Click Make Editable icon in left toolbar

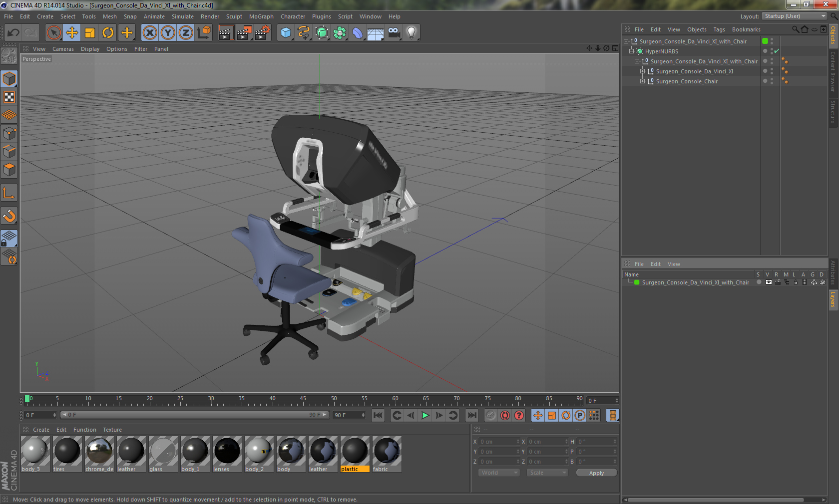[x=9, y=56]
